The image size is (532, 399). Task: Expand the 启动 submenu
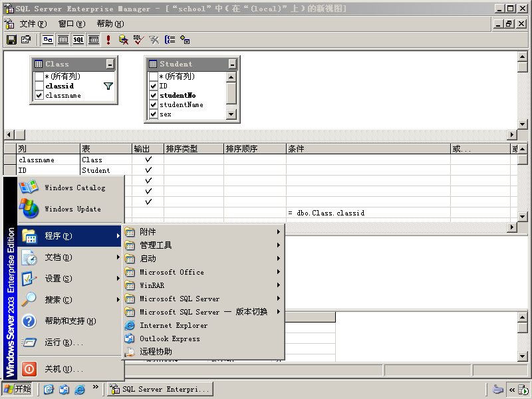203,259
